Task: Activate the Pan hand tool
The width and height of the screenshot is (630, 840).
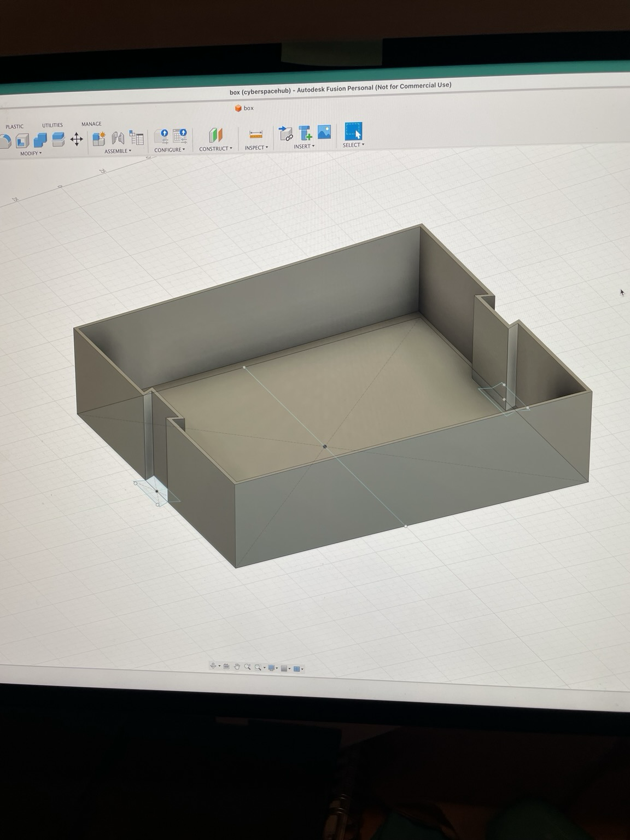Action: click(237, 667)
